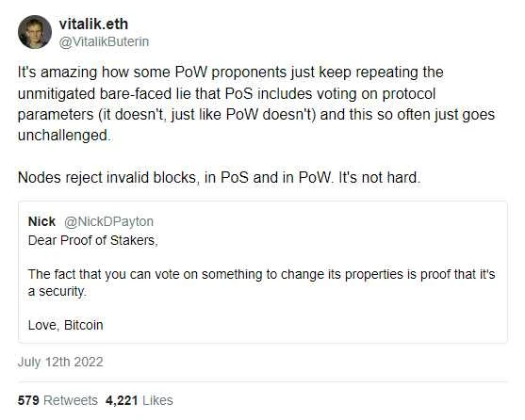Screen dimensions: 525x420
Task: Click the 'parameters (it doesn't' line of the tweet
Action: [256, 115]
